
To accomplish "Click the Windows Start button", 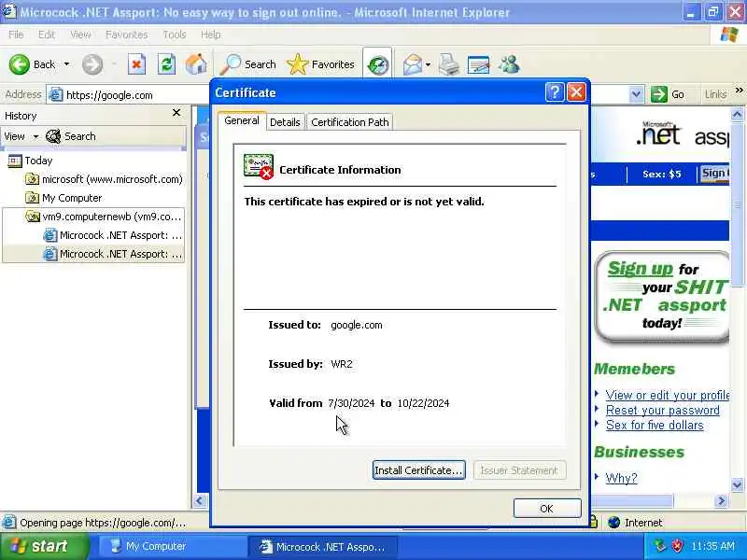I will (44, 546).
